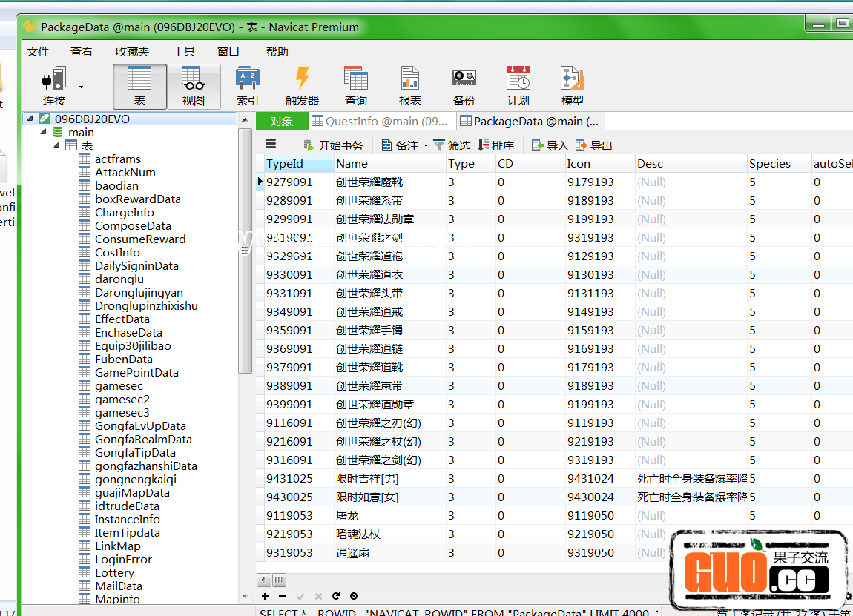853x616 pixels.
Task: Select the 模型 (Model) toolbar icon
Action: coord(572,86)
